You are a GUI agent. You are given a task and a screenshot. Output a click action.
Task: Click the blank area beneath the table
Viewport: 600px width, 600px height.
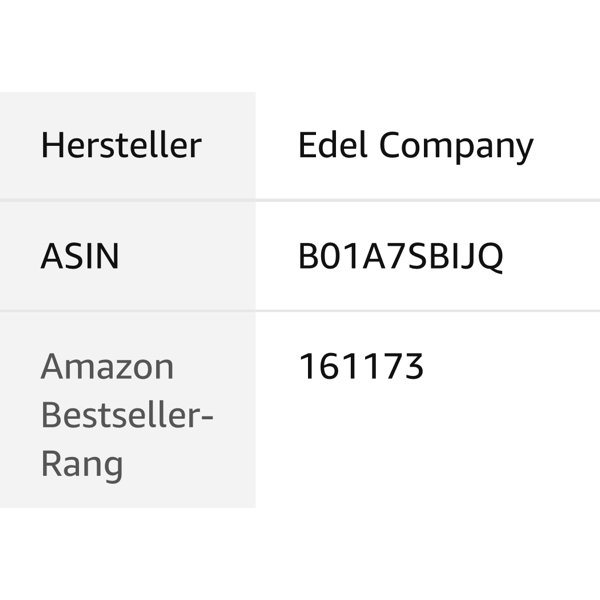[x=300, y=555]
